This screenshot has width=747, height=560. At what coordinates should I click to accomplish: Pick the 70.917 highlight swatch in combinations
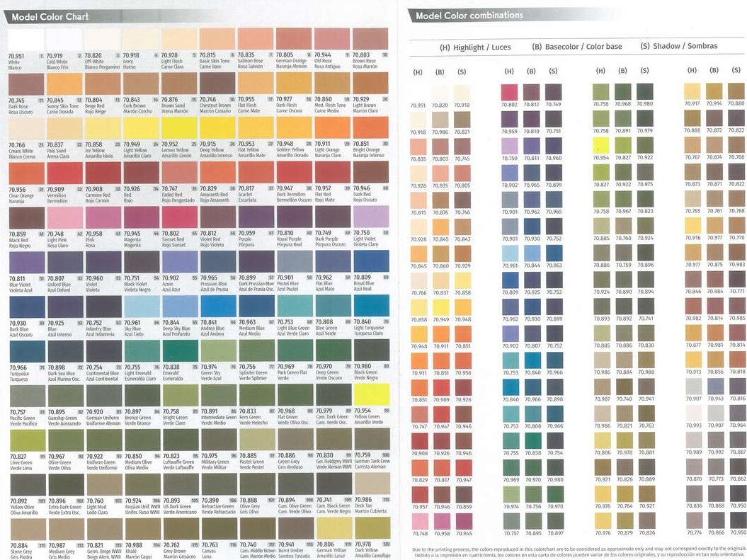coord(692,91)
